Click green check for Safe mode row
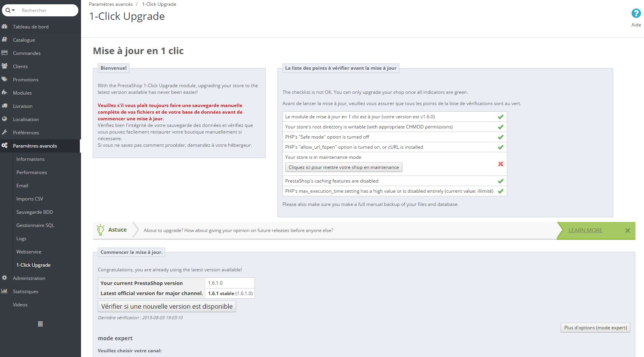This screenshot has height=357, width=644. pos(501,137)
